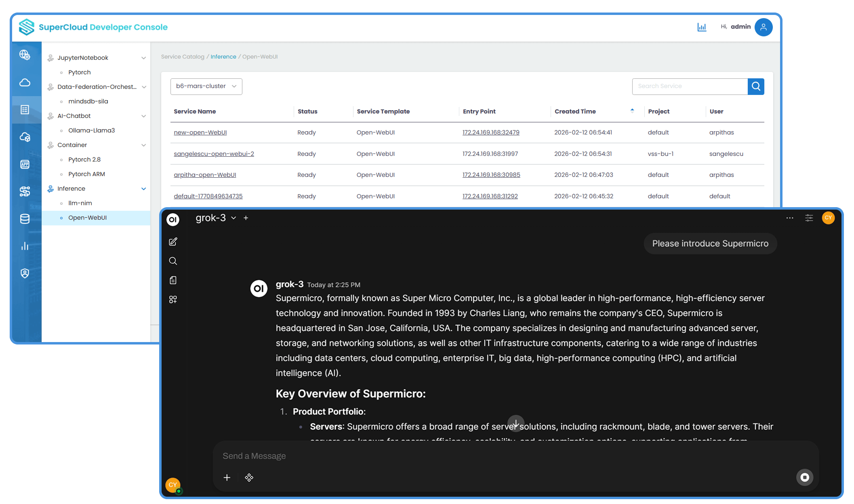Open the chat search icon in dark sidebar
The width and height of the screenshot is (854, 504).
click(173, 261)
